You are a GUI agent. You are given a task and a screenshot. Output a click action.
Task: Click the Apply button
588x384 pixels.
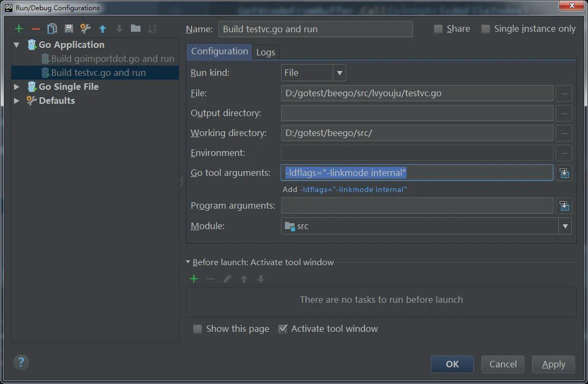coord(554,364)
